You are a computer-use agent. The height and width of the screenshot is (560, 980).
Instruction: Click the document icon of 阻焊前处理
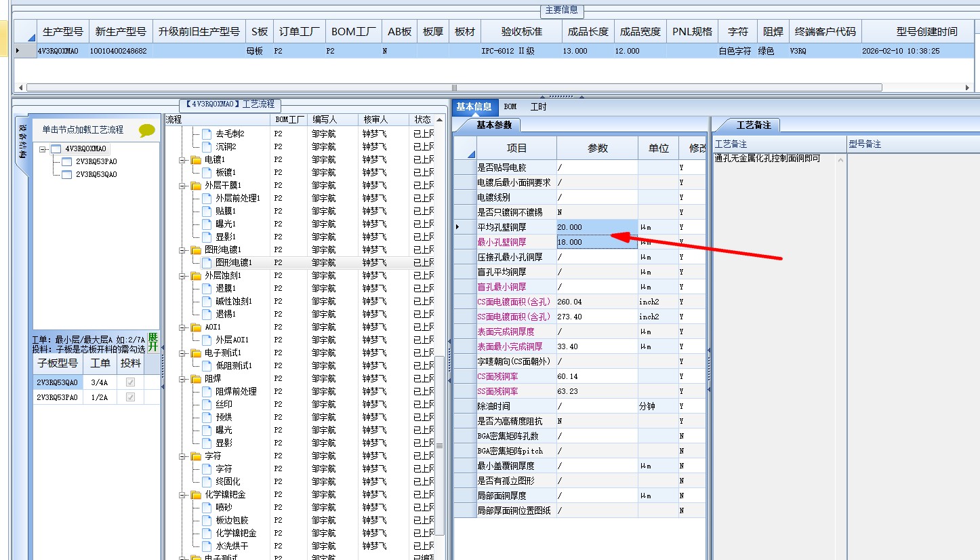(207, 391)
